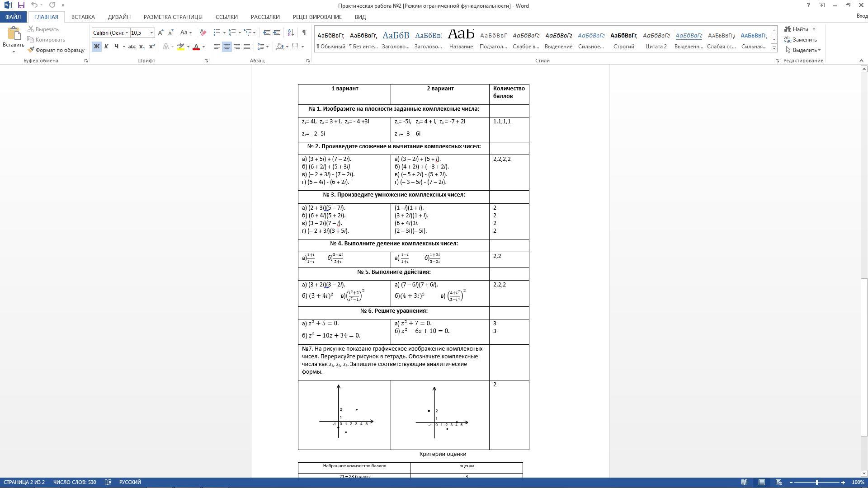The width and height of the screenshot is (868, 488).
Task: Toggle Italic formatting button
Action: click(106, 47)
